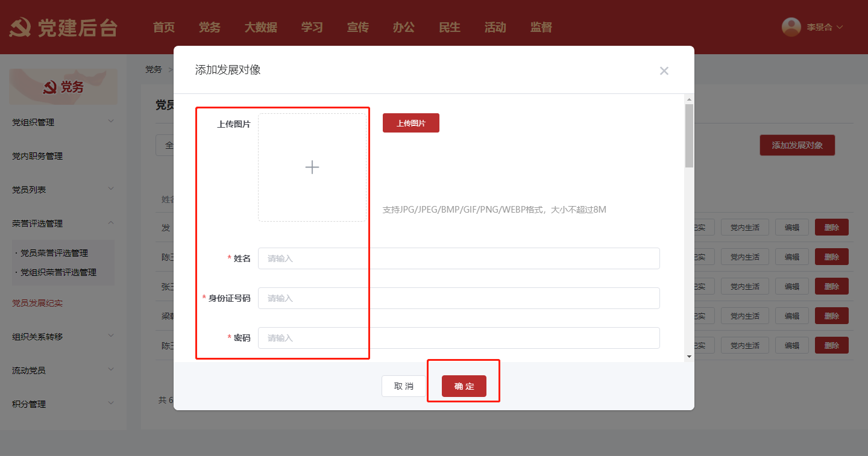The width and height of the screenshot is (868, 456).
Task: Click the plus icon in upload area
Action: 312,167
